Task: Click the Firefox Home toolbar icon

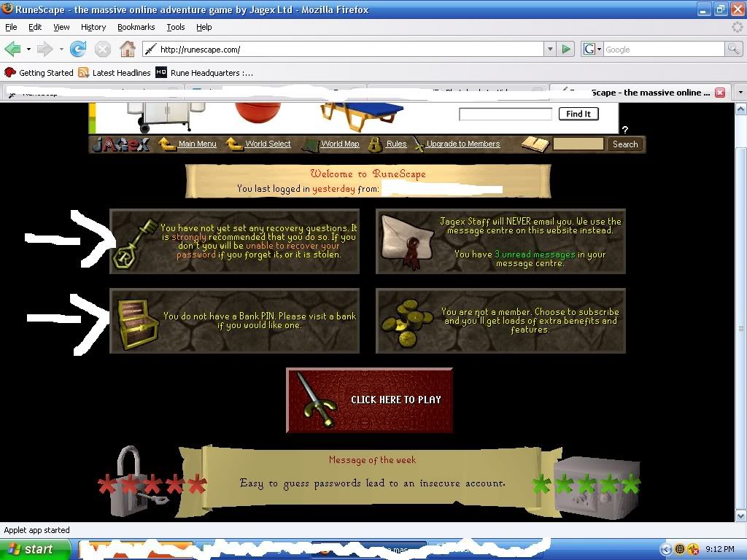Action: pyautogui.click(x=128, y=50)
